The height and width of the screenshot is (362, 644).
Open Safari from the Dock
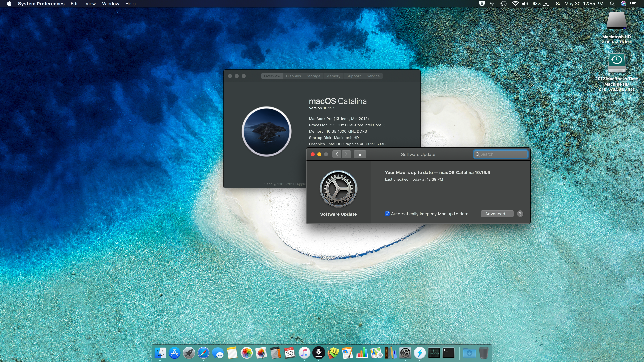pos(203,353)
